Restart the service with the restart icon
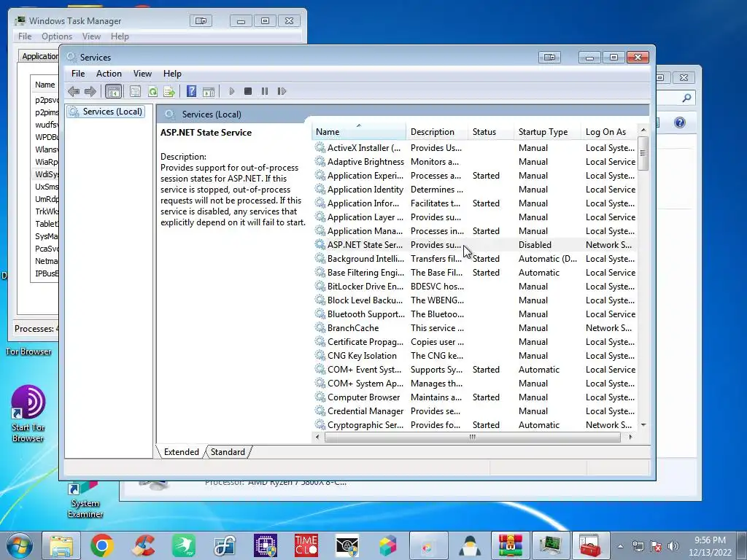 (x=282, y=91)
